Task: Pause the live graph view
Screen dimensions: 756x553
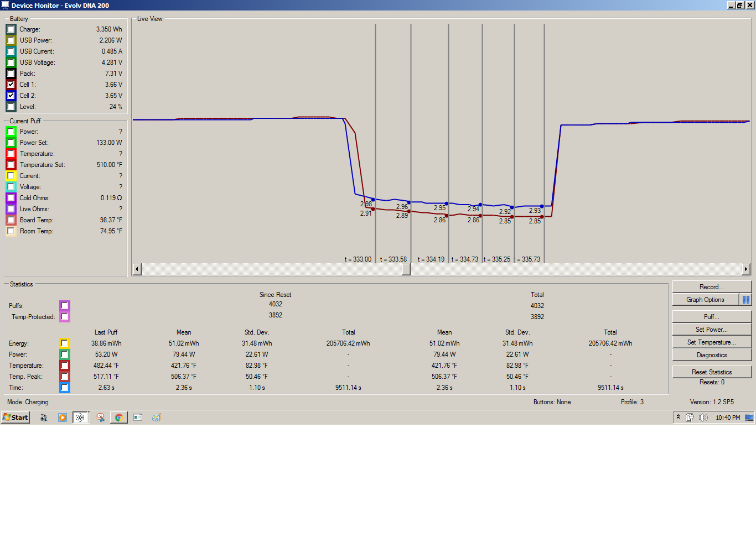Action: coord(745,300)
